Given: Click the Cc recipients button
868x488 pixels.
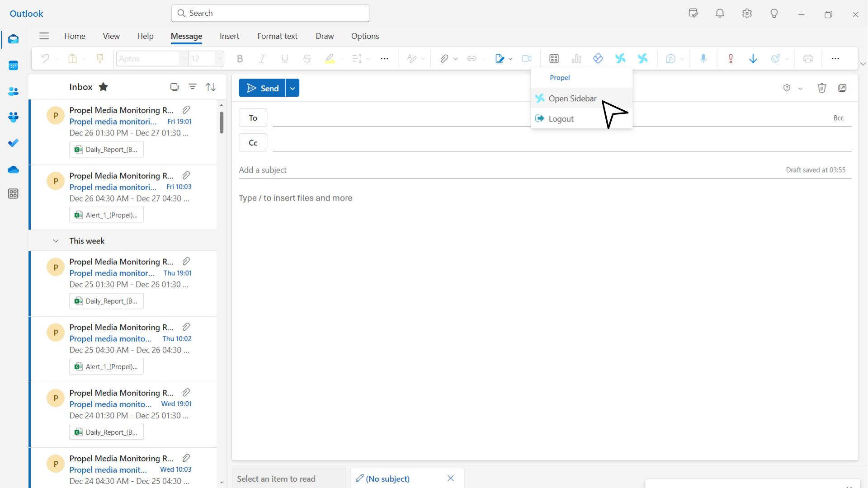Looking at the screenshot, I should 253,143.
